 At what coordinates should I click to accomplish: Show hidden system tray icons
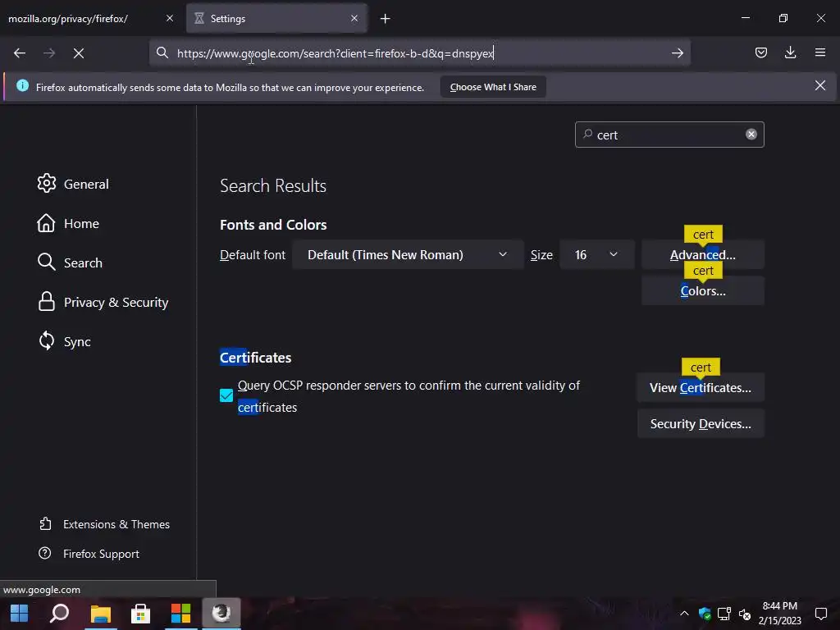click(x=684, y=614)
